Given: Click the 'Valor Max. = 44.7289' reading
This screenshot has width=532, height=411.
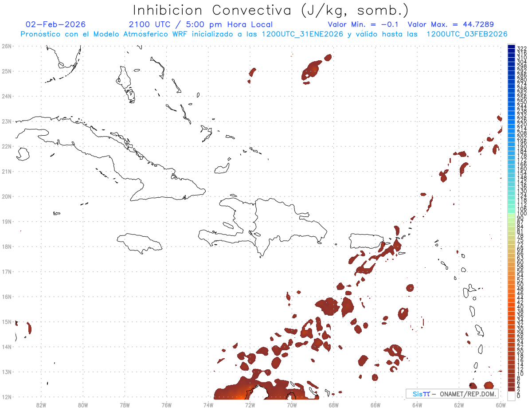Looking at the screenshot, I should [x=450, y=24].
